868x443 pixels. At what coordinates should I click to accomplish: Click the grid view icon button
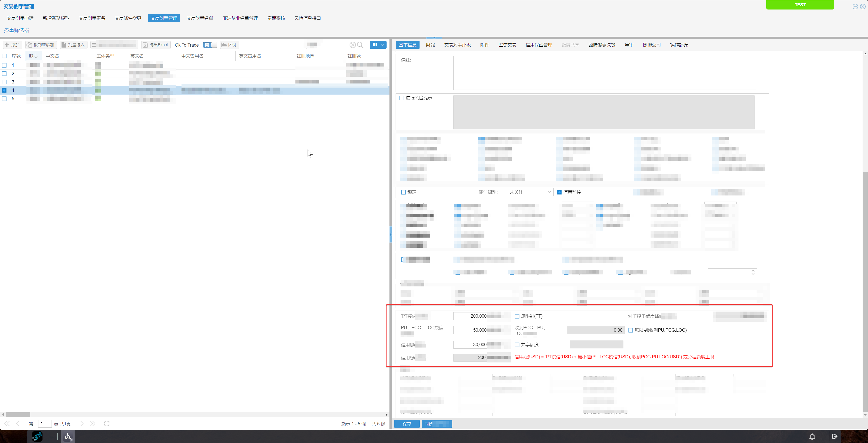point(374,45)
